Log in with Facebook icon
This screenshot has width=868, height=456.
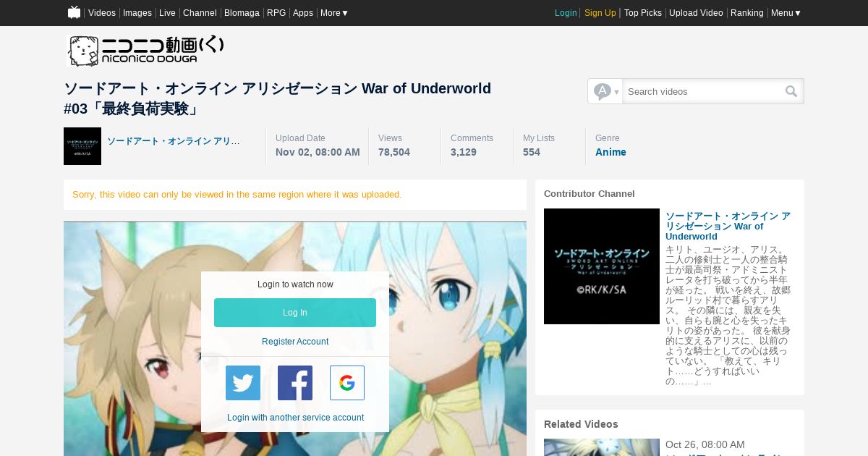click(295, 383)
